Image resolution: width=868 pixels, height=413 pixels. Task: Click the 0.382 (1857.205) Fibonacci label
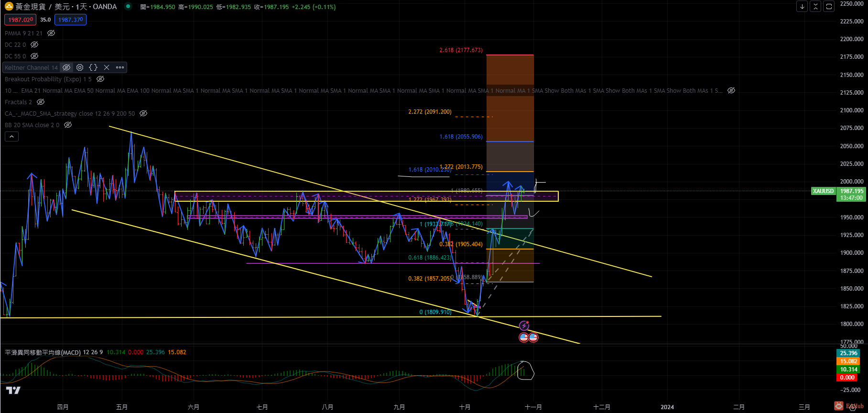pos(429,279)
